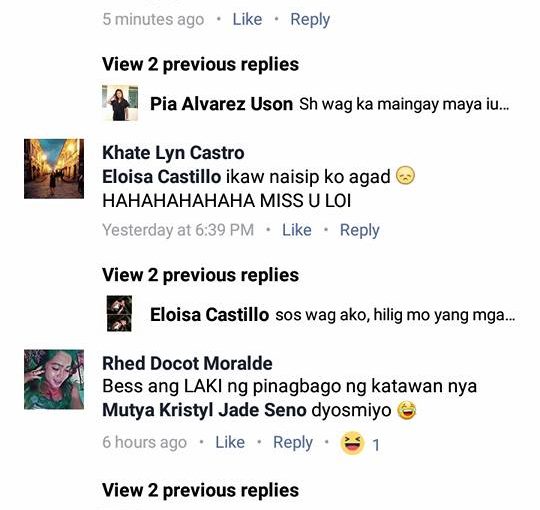The image size is (540, 510).
Task: Open Eloisa Castillo's small reply avatar
Action: click(x=119, y=313)
